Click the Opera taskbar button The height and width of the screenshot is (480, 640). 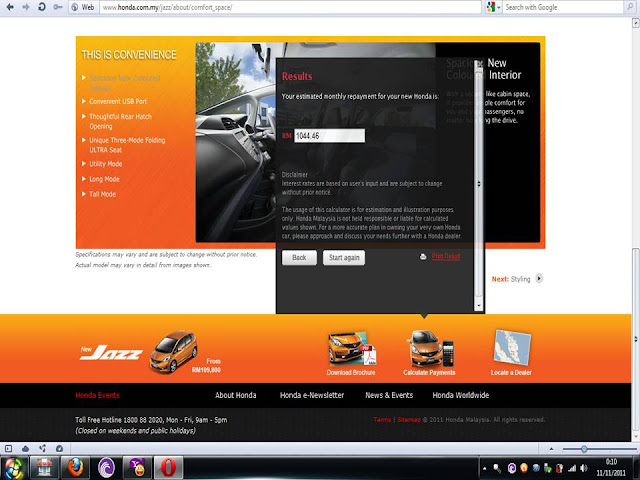click(x=168, y=468)
